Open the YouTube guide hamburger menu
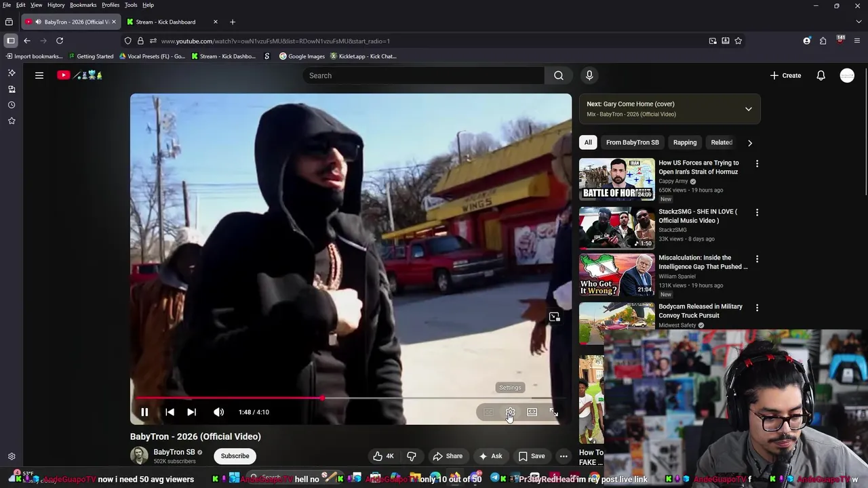The width and height of the screenshot is (868, 488). point(39,75)
